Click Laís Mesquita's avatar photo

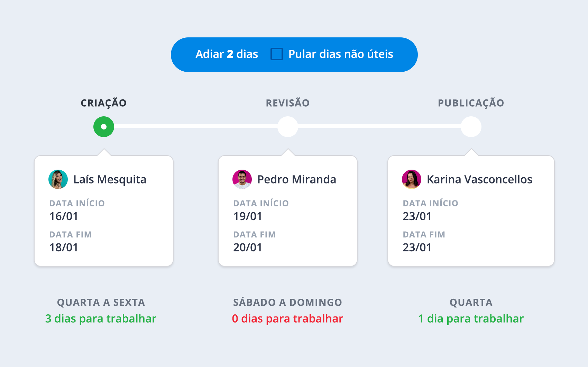tap(58, 179)
